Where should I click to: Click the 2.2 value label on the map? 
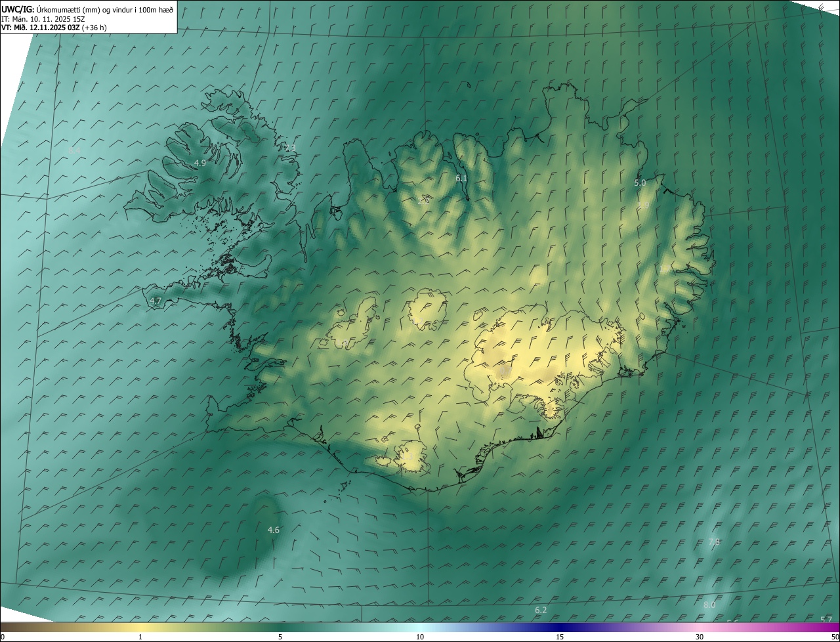[x=424, y=200]
